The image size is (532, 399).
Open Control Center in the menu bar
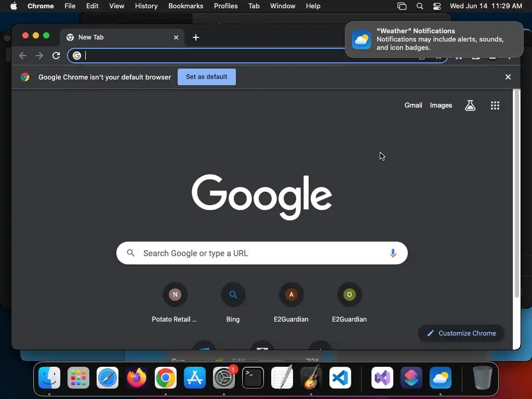click(x=437, y=6)
